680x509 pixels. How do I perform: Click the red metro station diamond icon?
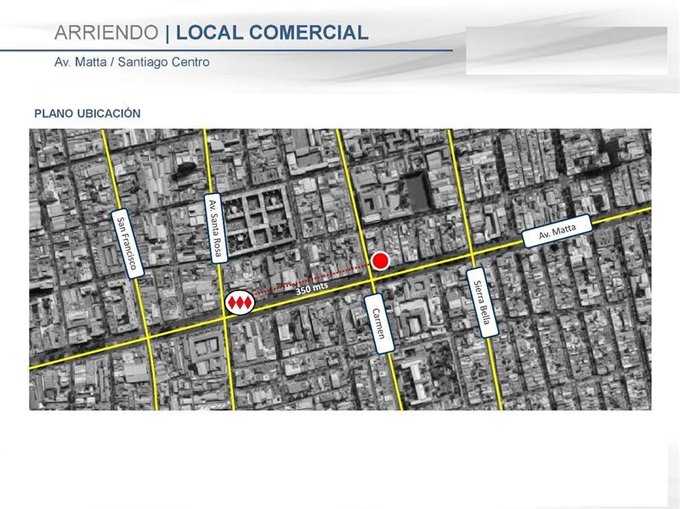(x=240, y=303)
